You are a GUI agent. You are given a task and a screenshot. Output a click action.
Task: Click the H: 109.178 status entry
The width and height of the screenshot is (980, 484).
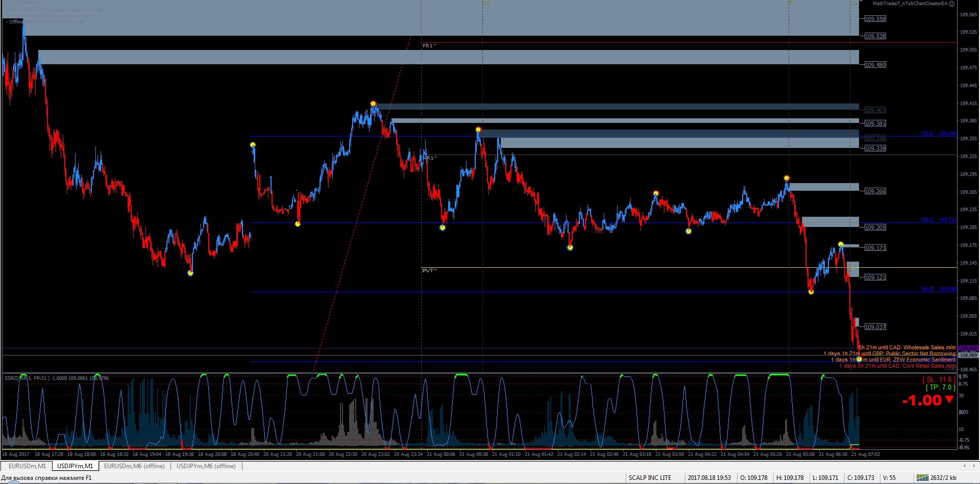click(790, 478)
